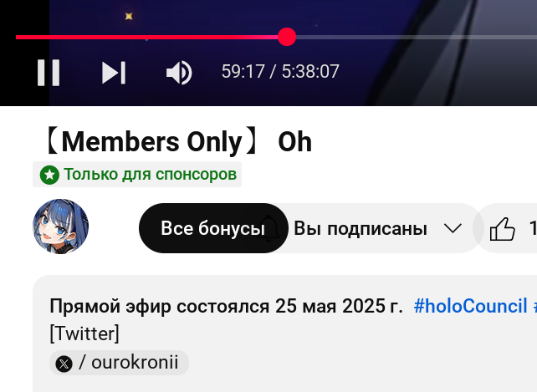Click the notification bell icon

pyautogui.click(x=268, y=229)
